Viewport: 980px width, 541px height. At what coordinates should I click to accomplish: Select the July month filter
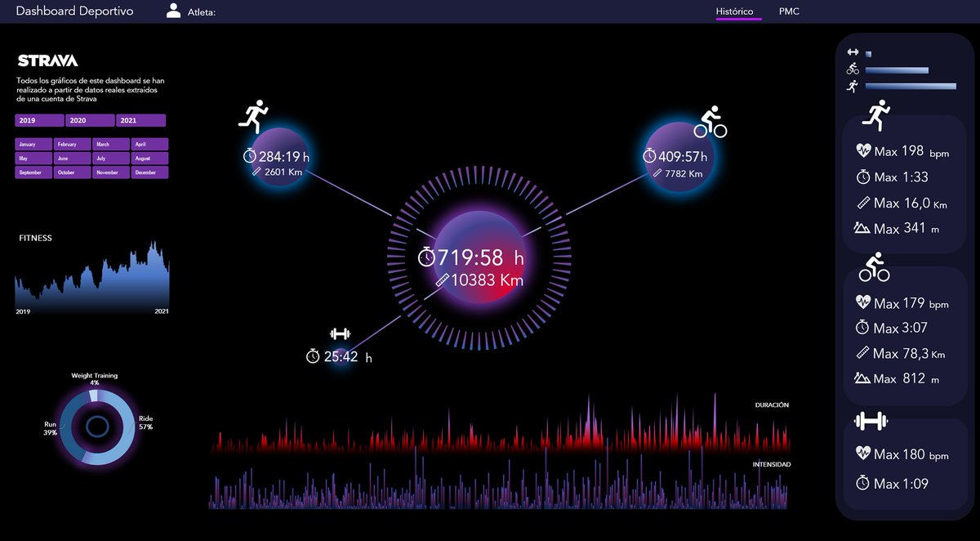111,159
